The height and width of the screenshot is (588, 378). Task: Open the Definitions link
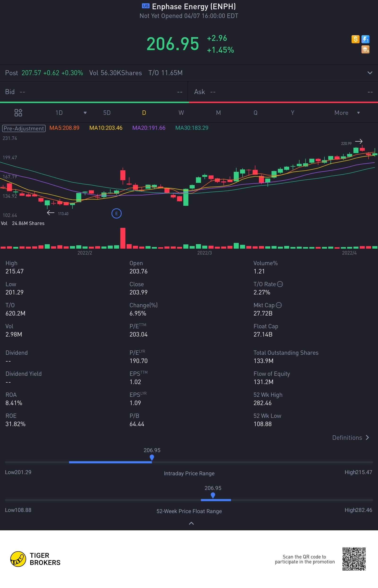tap(351, 437)
